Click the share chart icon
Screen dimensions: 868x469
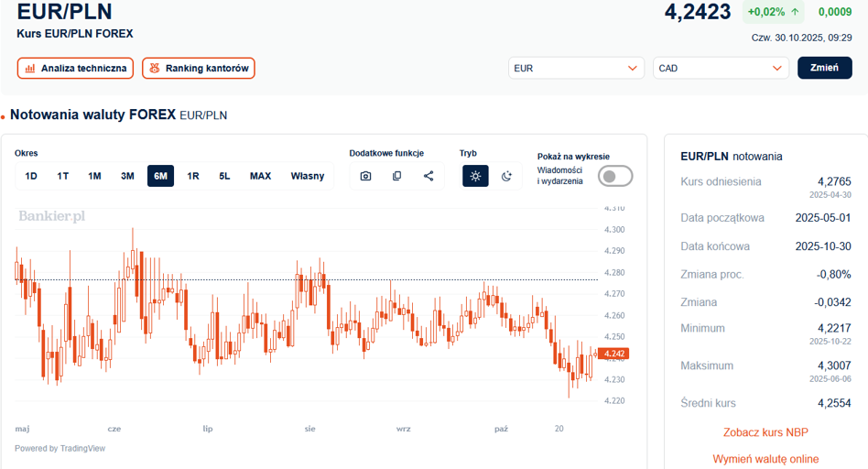429,176
